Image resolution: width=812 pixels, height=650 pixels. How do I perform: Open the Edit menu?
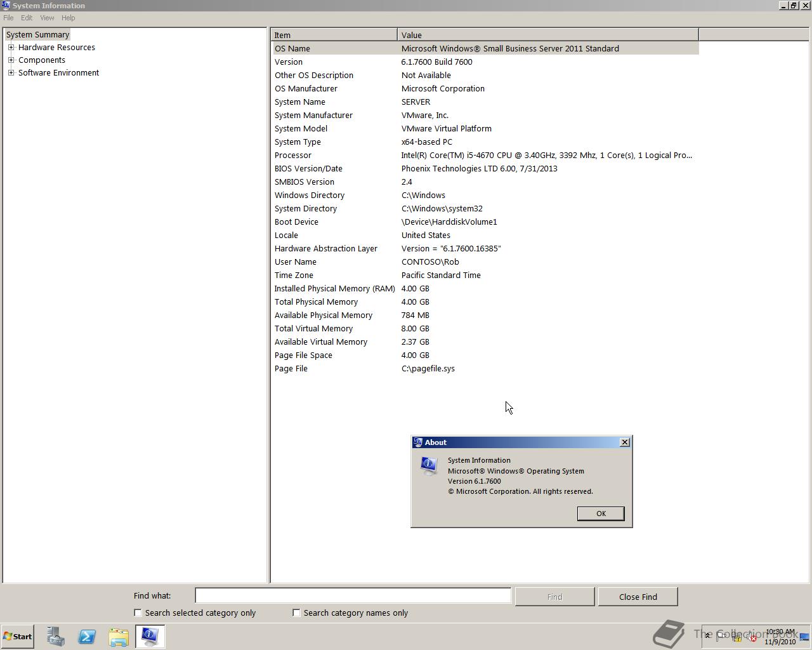point(27,18)
